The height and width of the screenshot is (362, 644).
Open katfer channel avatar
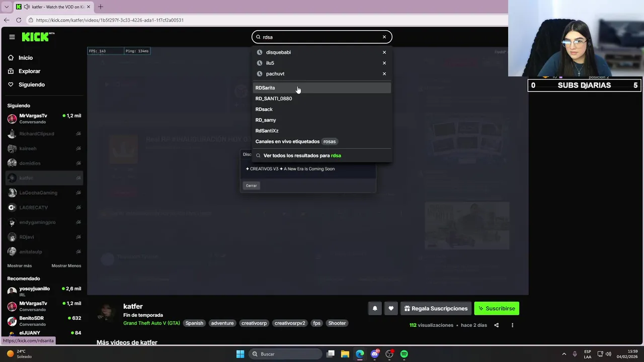tap(107, 312)
